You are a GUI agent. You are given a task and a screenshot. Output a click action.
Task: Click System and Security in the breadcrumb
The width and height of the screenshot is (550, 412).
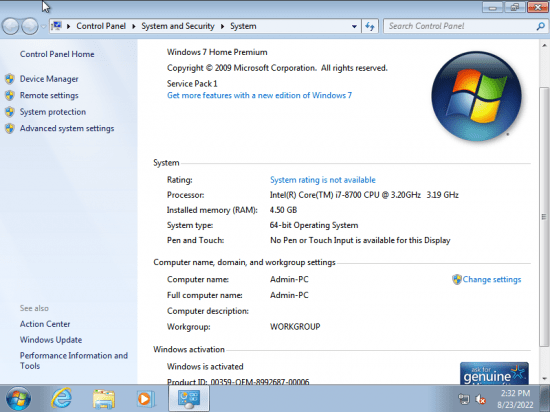click(x=178, y=26)
